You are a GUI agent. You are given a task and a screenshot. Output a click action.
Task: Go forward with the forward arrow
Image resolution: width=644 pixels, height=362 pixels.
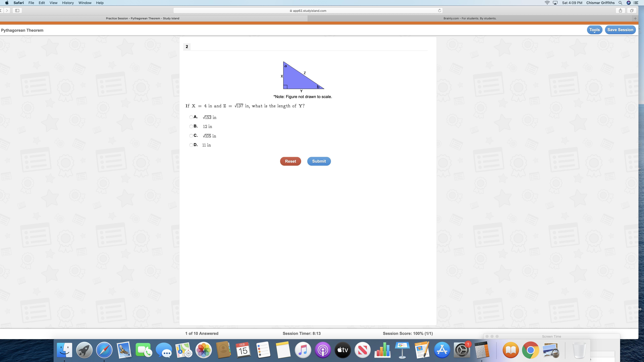[x=7, y=10]
